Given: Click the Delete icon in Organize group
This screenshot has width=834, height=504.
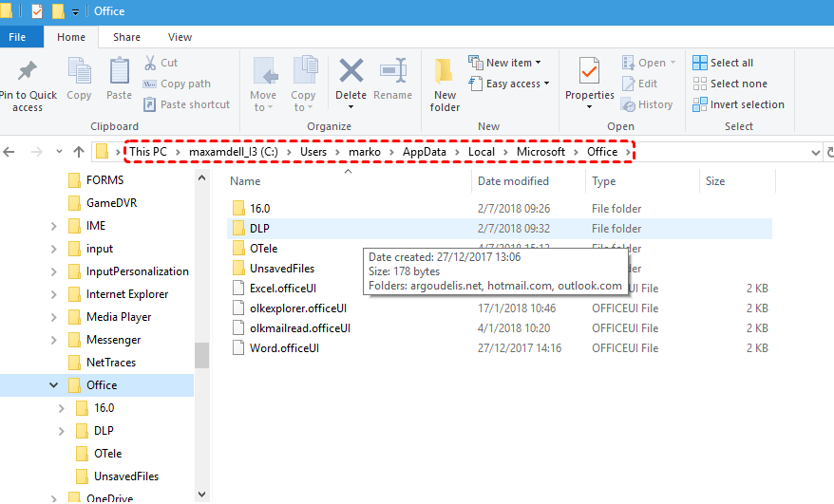Looking at the screenshot, I should pos(351,72).
